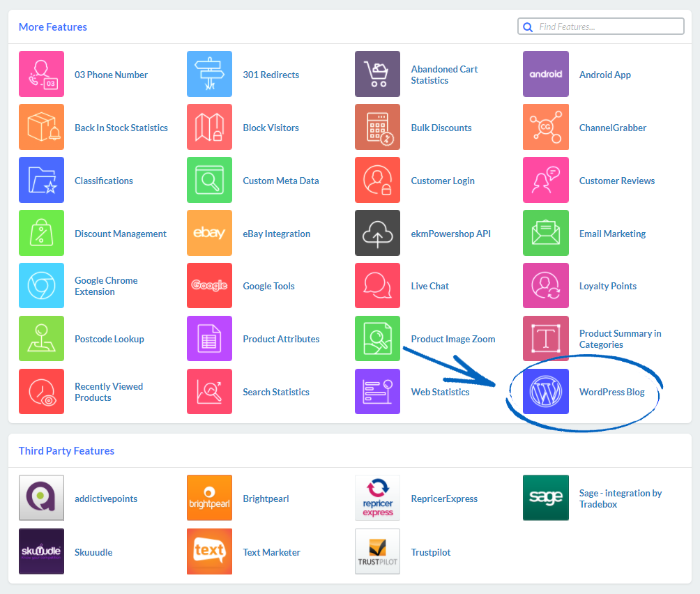Viewport: 700px width, 594px height.
Task: Select the Google Chrome Extension icon
Action: [41, 286]
